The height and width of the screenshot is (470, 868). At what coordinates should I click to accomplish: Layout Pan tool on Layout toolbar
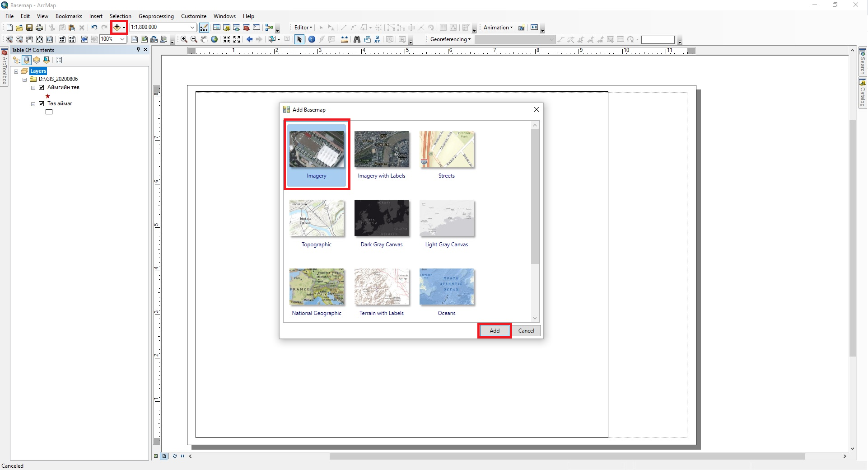[x=29, y=39]
